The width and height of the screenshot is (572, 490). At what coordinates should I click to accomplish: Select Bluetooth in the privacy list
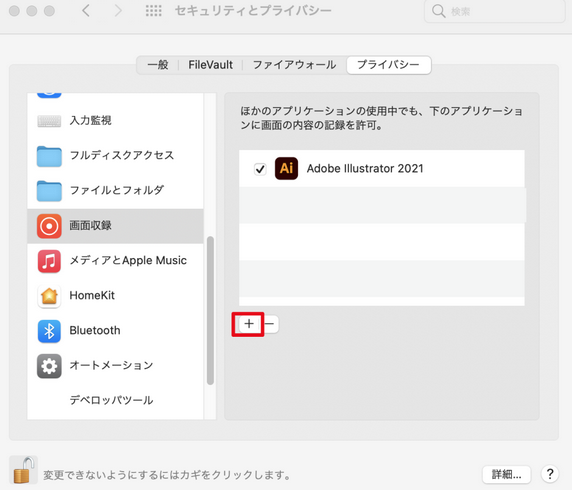tap(115, 331)
